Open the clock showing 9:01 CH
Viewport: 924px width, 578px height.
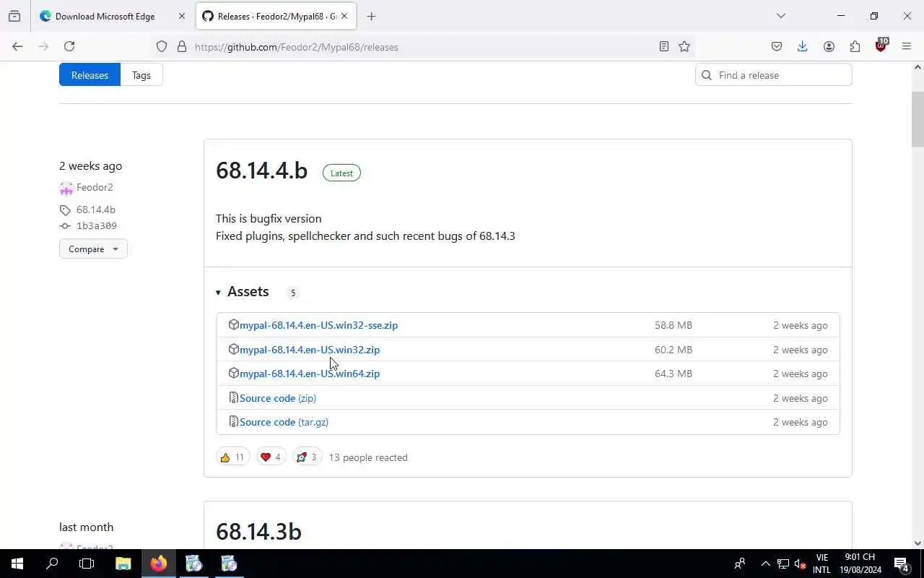pos(860,564)
